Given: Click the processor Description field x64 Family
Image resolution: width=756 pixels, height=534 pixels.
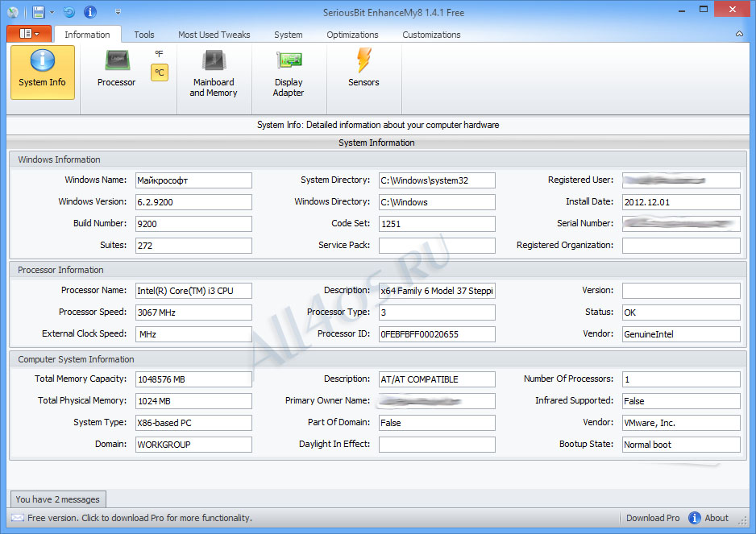Looking at the screenshot, I should coord(437,291).
